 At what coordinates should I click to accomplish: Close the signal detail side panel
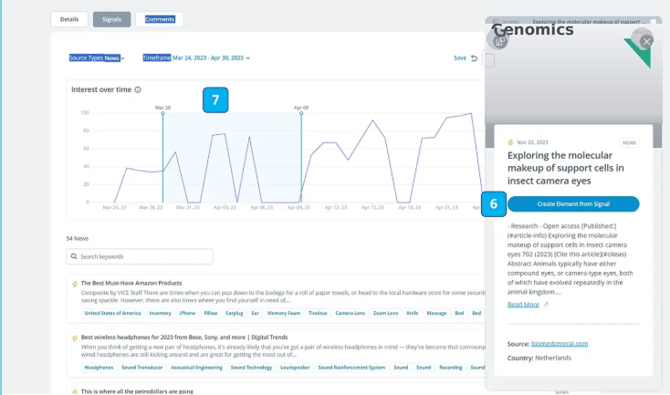646,41
